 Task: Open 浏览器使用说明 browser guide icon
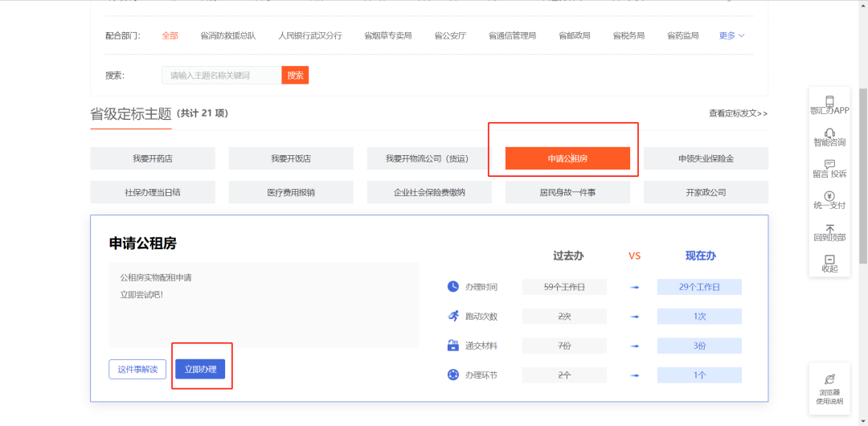[829, 379]
